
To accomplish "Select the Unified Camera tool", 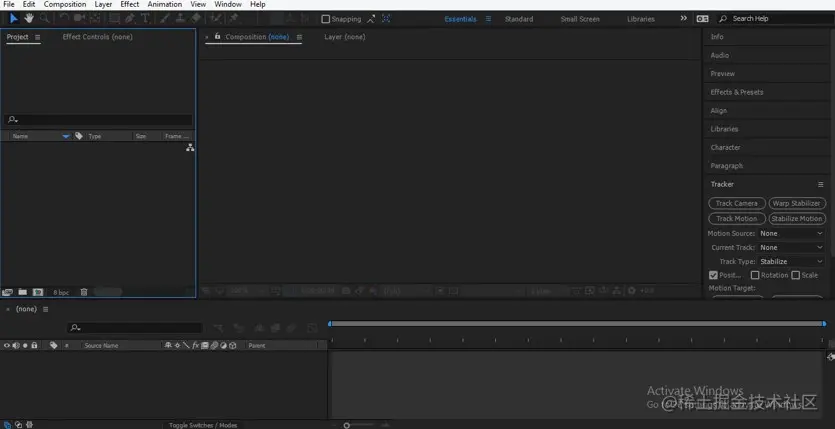I will (79, 19).
